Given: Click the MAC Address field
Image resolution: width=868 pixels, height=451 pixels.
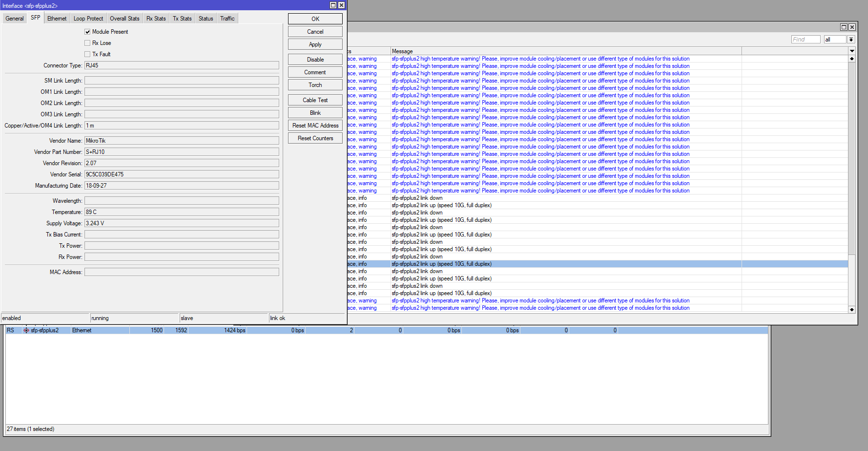Looking at the screenshot, I should point(182,272).
